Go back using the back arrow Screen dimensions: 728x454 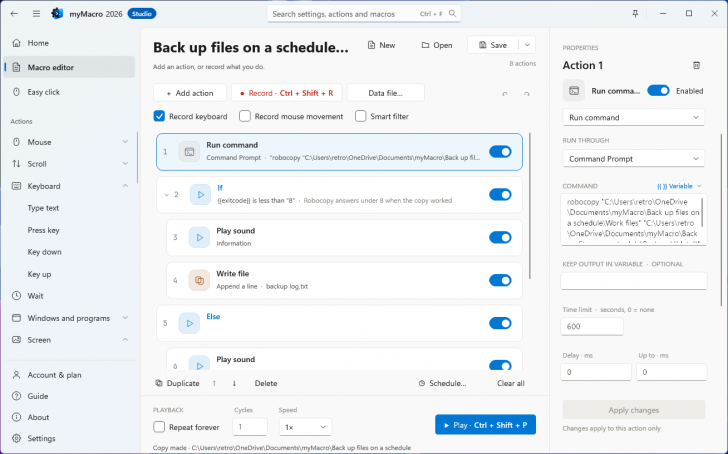[x=14, y=13]
